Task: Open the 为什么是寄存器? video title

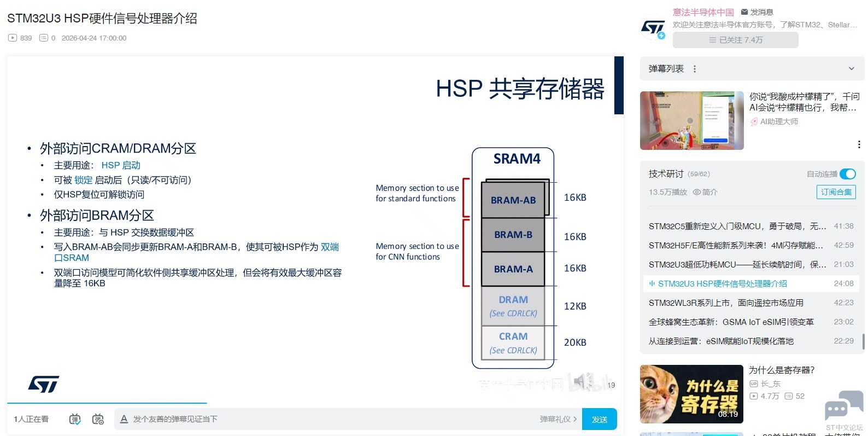Action: pyautogui.click(x=782, y=370)
